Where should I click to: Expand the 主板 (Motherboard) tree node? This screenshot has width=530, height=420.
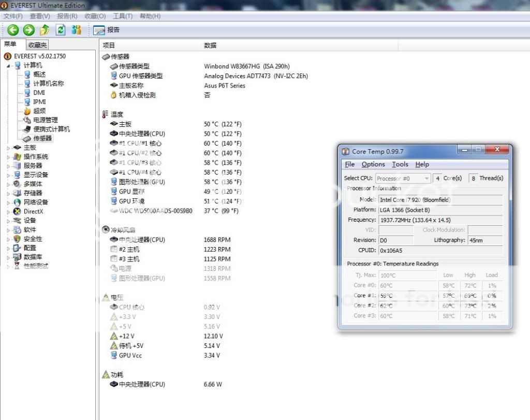8,148
